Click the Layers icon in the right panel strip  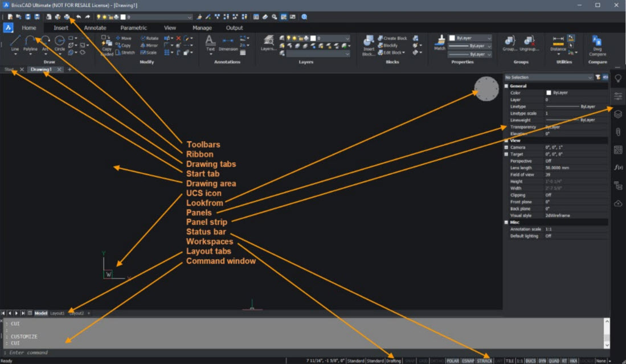tap(618, 113)
